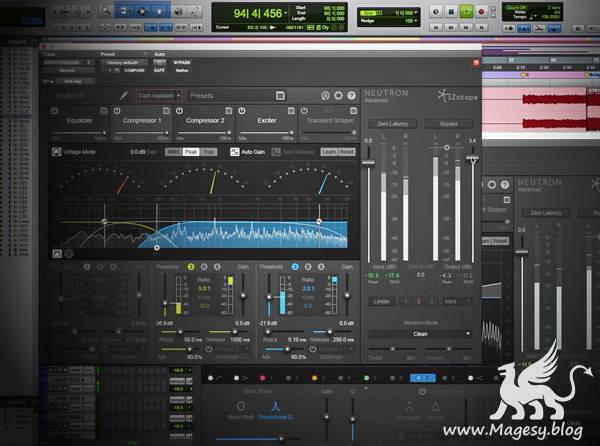Open the factory default preset dropdown
Screen dimensions: 600x446
point(124,62)
